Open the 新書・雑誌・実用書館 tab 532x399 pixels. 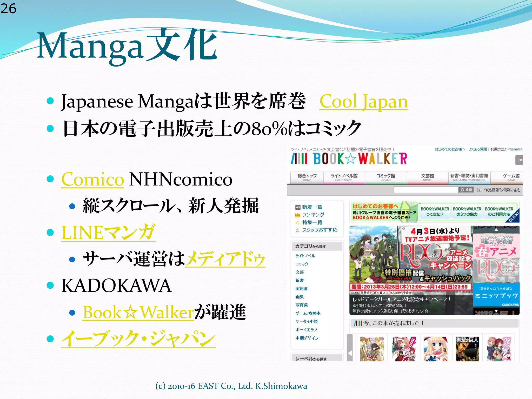click(x=469, y=177)
